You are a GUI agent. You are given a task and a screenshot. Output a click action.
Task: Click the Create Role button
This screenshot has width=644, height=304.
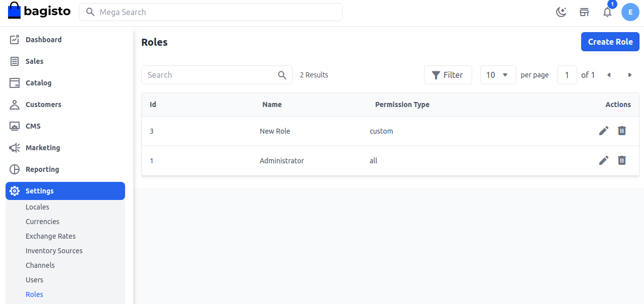(610, 42)
